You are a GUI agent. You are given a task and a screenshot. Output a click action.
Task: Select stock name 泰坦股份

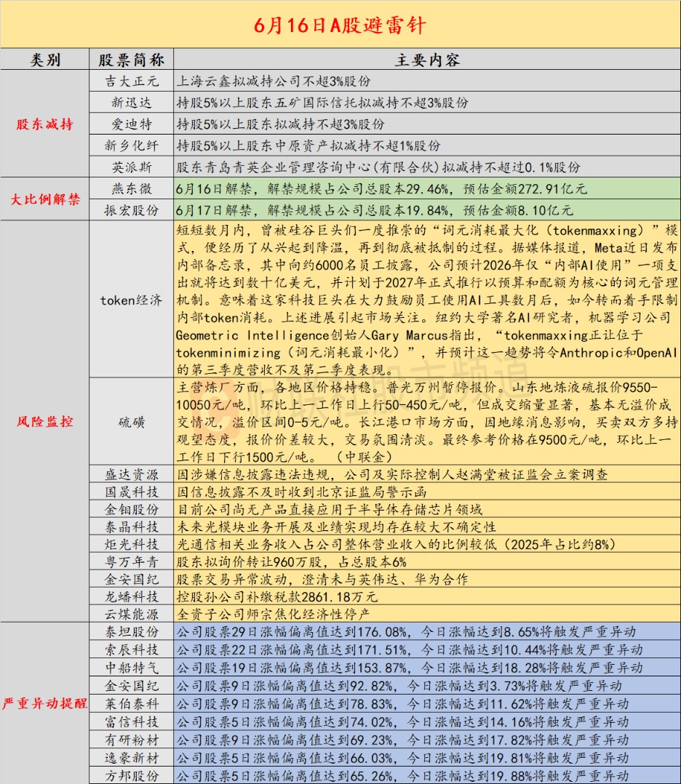click(132, 631)
